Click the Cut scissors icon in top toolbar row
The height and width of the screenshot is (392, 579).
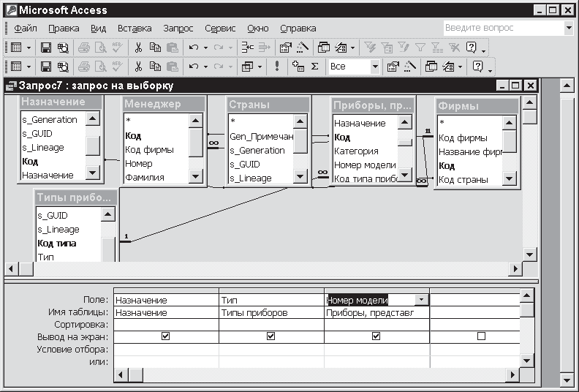(137, 48)
